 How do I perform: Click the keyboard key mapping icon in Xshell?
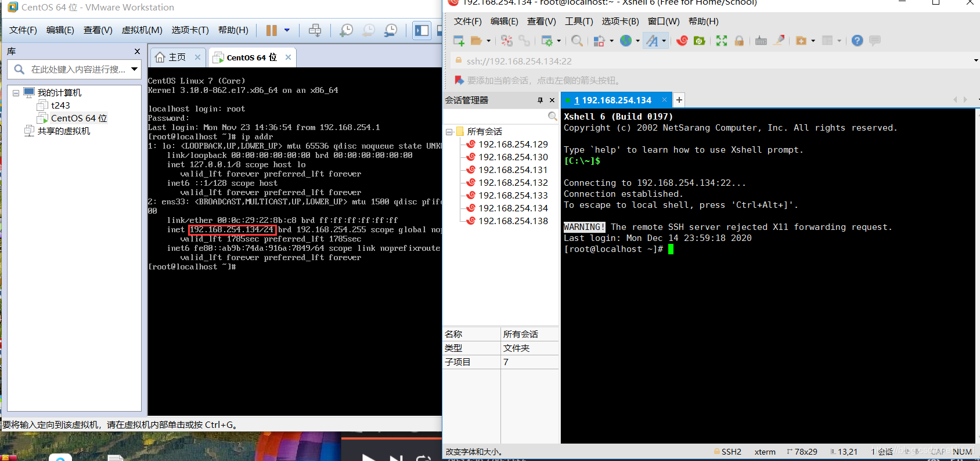click(x=761, y=41)
